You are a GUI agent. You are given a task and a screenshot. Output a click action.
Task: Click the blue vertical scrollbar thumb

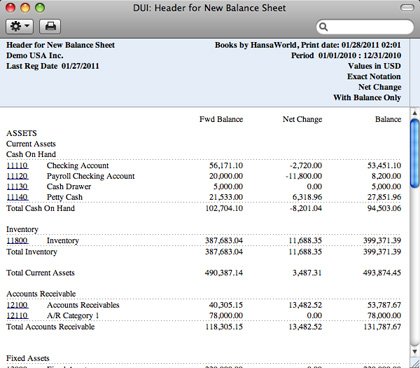tap(415, 153)
